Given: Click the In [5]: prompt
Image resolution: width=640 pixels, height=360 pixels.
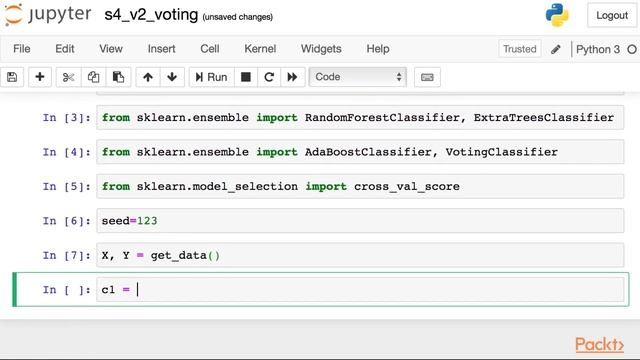Looking at the screenshot, I should point(67,187).
